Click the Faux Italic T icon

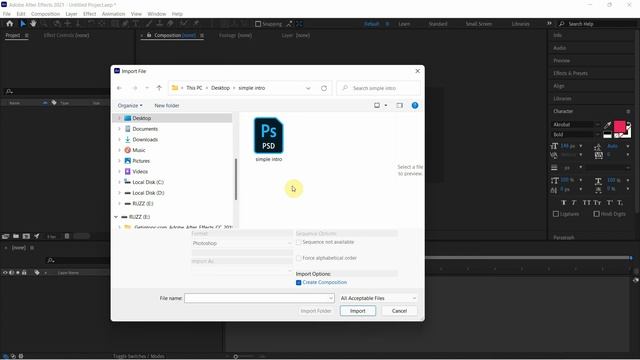coord(573,202)
